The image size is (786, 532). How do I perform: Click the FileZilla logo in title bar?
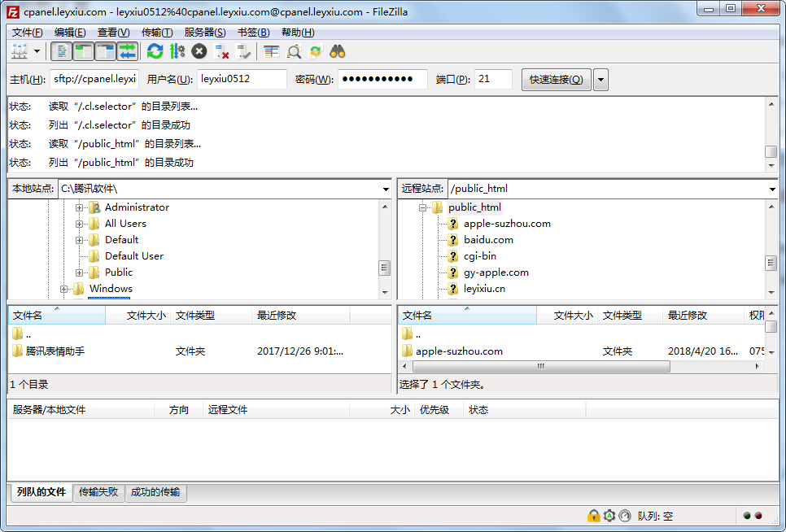tap(13, 11)
